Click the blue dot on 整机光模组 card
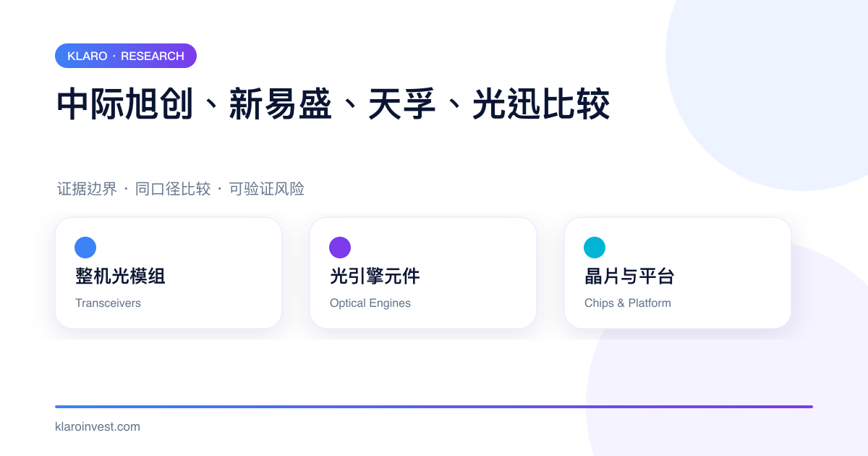The width and height of the screenshot is (868, 456). (85, 248)
